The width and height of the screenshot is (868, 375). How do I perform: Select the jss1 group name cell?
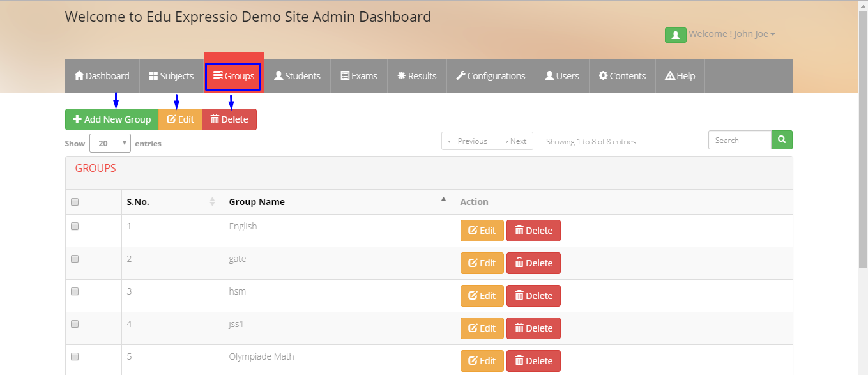[x=339, y=328]
